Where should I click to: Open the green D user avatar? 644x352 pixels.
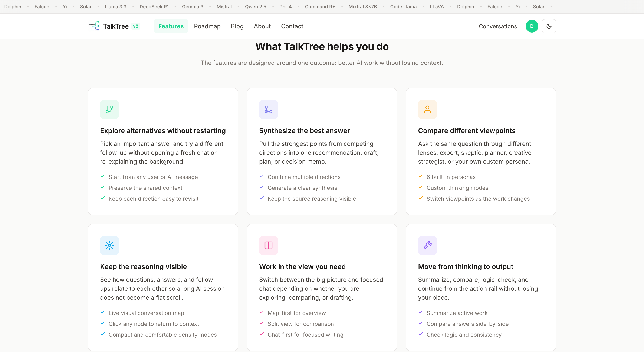click(532, 26)
